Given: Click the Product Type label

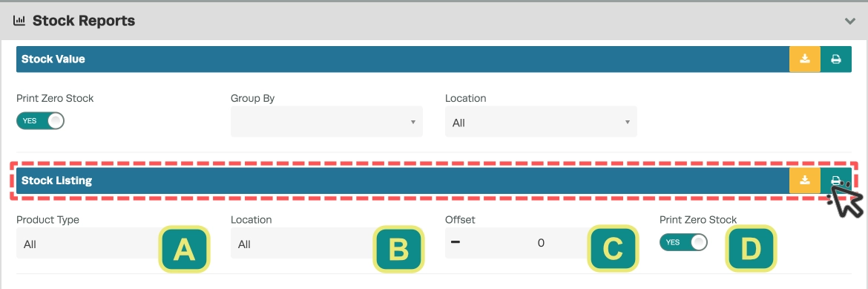Looking at the screenshot, I should coord(47,220).
